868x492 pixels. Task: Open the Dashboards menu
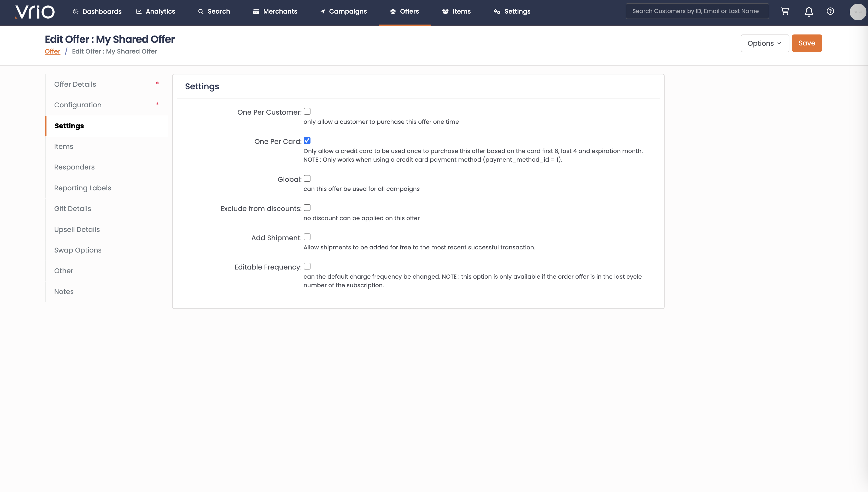(97, 11)
